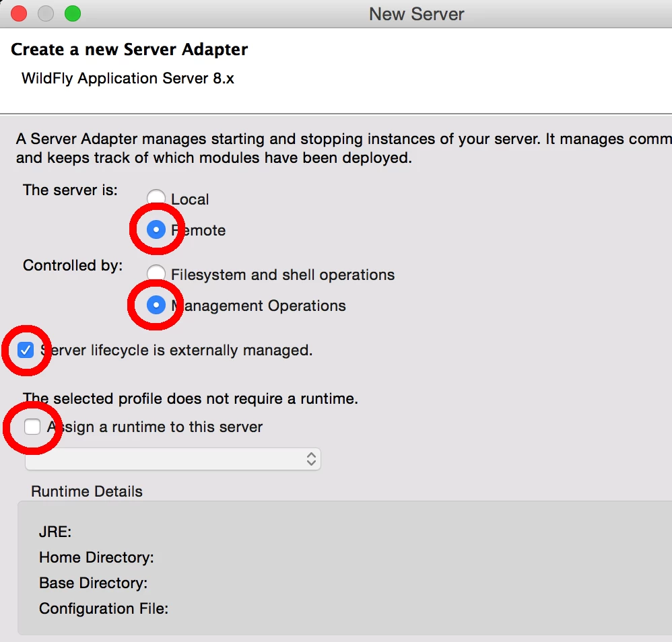Click the 'Base Directory:' label

(94, 583)
